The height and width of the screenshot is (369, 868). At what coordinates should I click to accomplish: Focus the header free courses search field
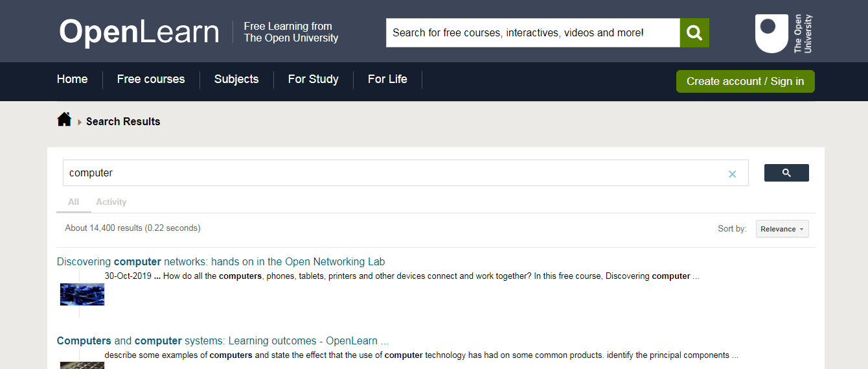(x=532, y=32)
